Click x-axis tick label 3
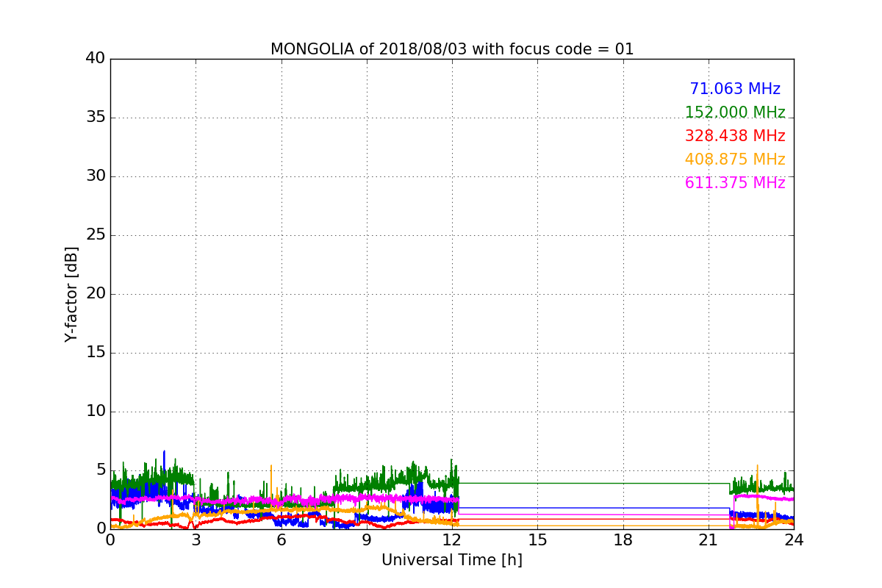This screenshot has height=588, width=882. tap(196, 539)
